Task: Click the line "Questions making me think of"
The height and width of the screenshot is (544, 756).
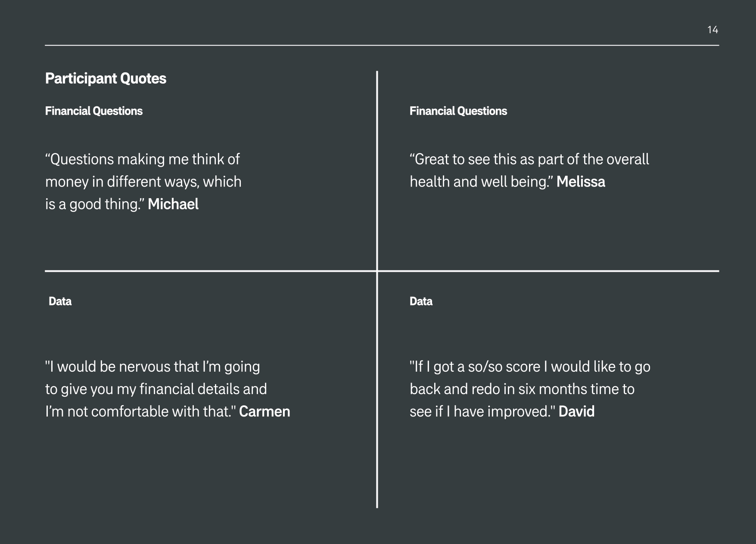Action: pos(142,159)
